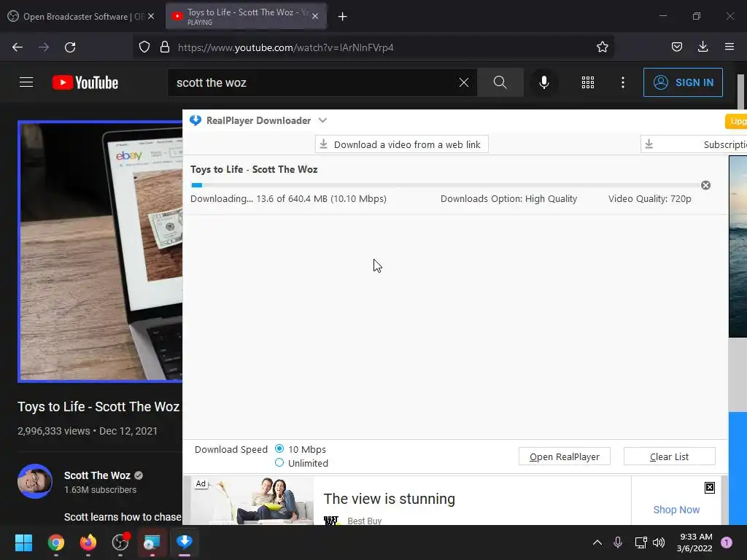Open RealPlayer Downloader taskbar icon
The image size is (747, 560).
coord(185,542)
